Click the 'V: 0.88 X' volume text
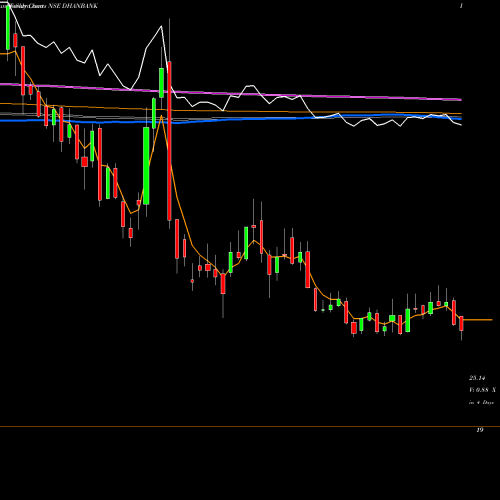The height and width of the screenshot is (500, 500). click(x=482, y=390)
